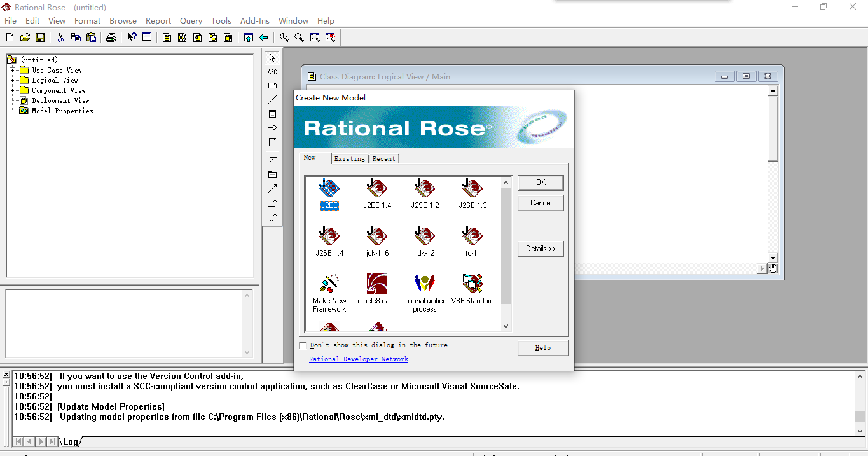The width and height of the screenshot is (868, 456).
Task: Switch to the Existing tab
Action: [349, 158]
